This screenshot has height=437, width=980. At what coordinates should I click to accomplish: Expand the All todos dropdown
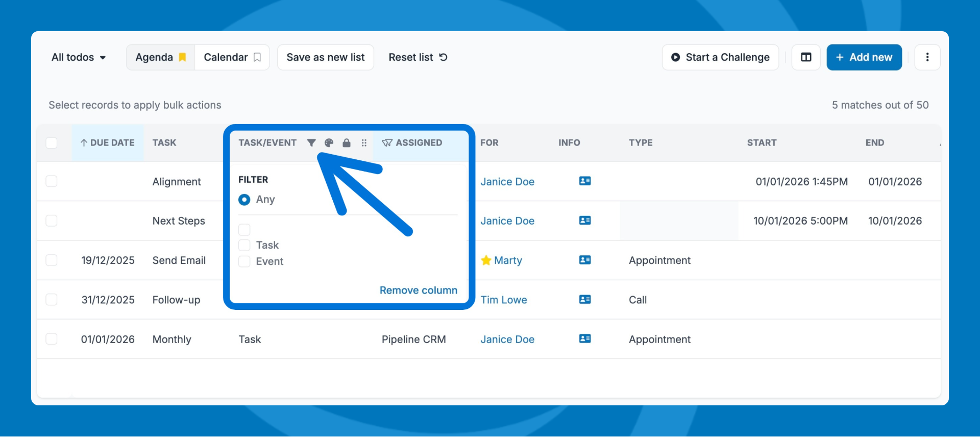pos(79,57)
